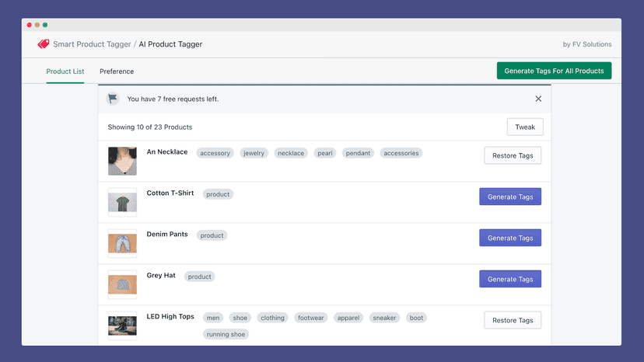This screenshot has height=362, width=644.
Task: Open the LED High Tops product thumbnail
Action: pos(122,326)
